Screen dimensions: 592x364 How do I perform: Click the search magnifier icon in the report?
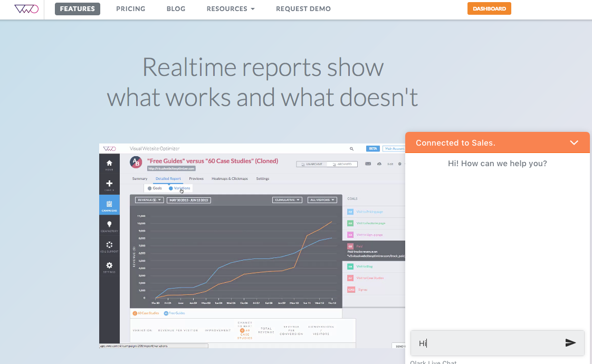pyautogui.click(x=352, y=149)
